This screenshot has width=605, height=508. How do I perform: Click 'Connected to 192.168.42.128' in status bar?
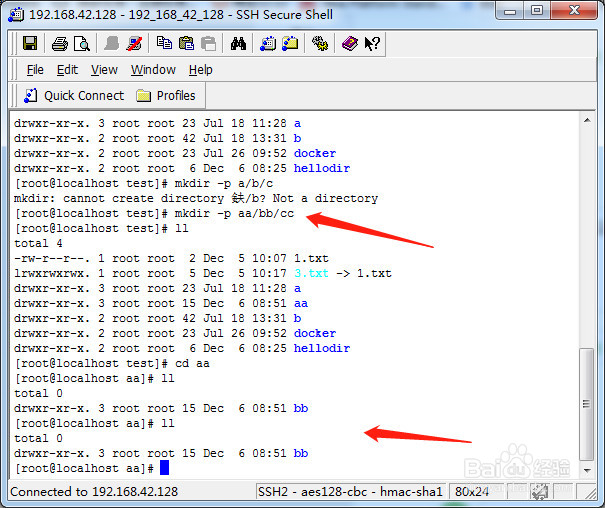(x=94, y=492)
